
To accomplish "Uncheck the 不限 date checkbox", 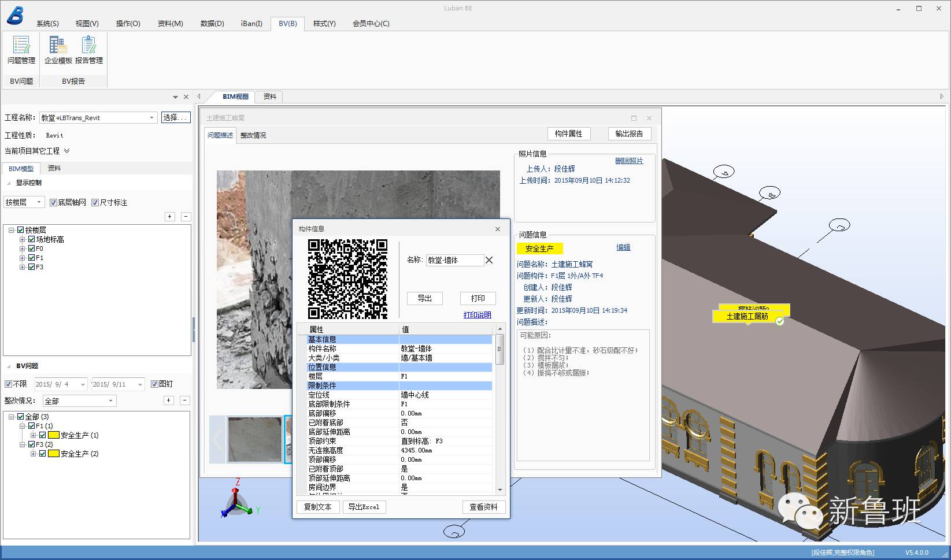I will 8,384.
